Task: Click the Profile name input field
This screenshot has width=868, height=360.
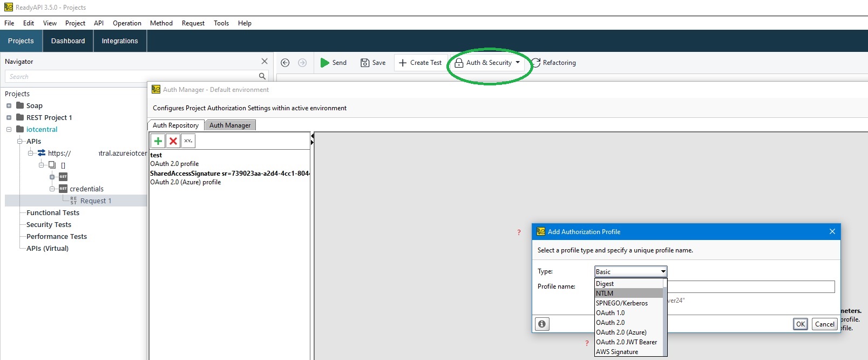Action: pos(751,286)
